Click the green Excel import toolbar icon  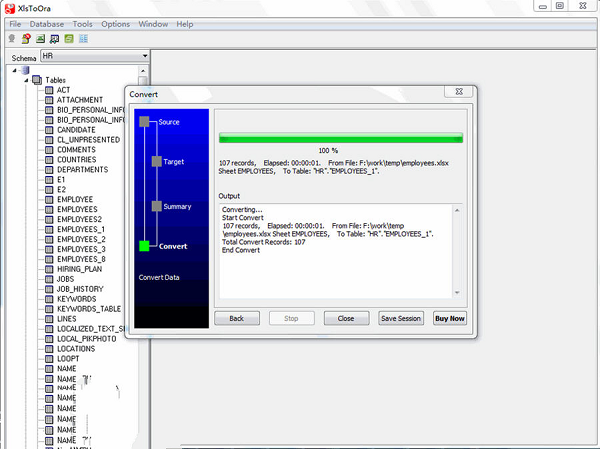40,39
